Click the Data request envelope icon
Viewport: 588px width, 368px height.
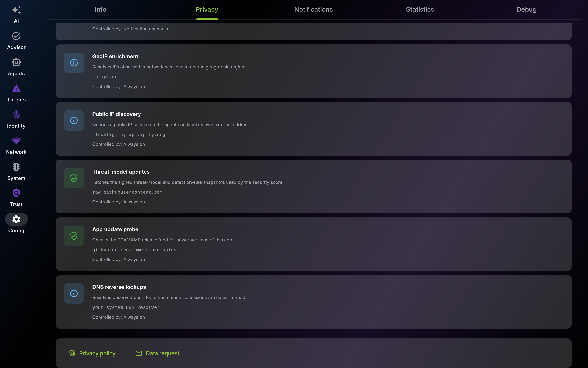point(139,353)
